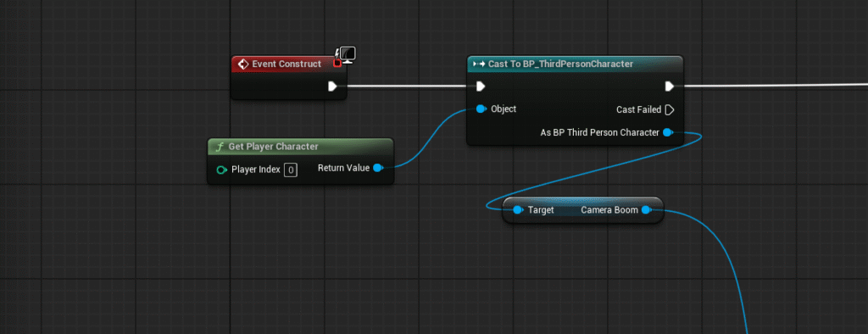This screenshot has width=868, height=334.
Task: Click the Player Index value field
Action: click(291, 170)
